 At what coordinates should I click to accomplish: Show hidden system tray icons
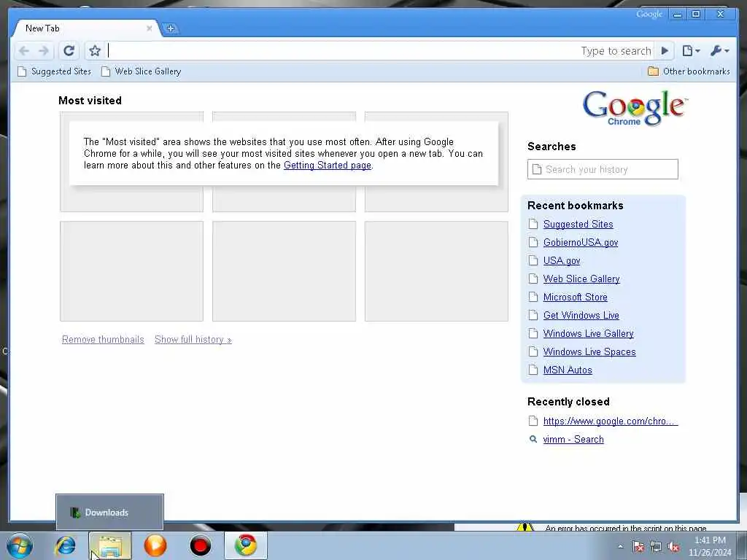[620, 547]
